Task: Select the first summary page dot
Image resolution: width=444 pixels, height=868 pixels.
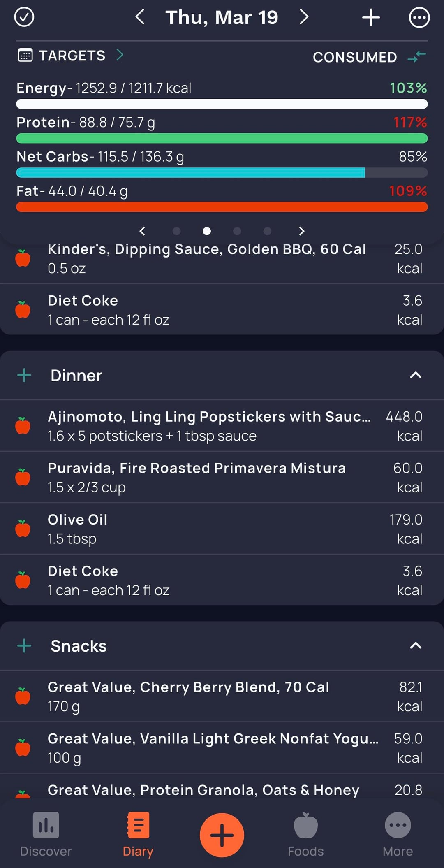Action: pyautogui.click(x=176, y=231)
